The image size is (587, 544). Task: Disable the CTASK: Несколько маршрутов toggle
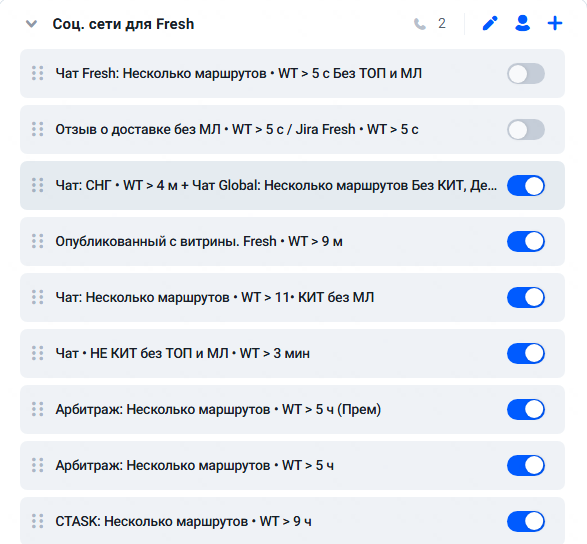526,522
